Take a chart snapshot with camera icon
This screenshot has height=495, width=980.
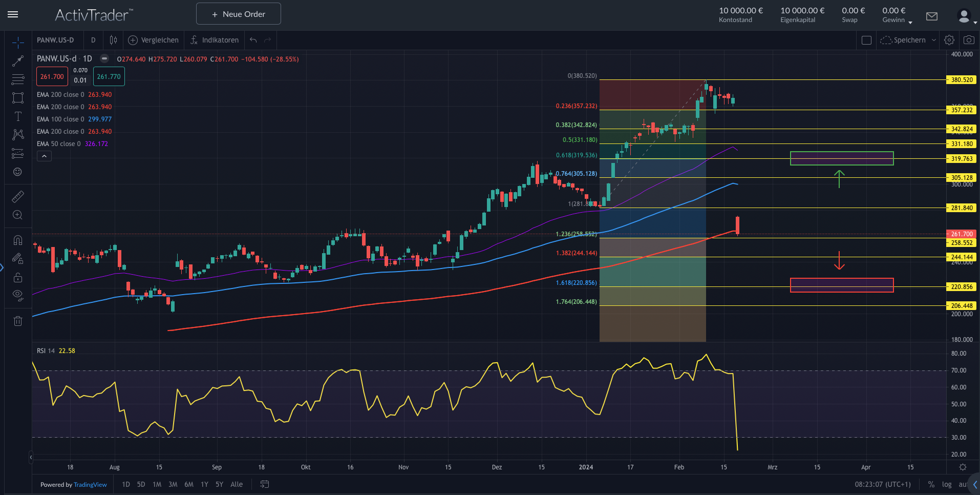pos(969,40)
